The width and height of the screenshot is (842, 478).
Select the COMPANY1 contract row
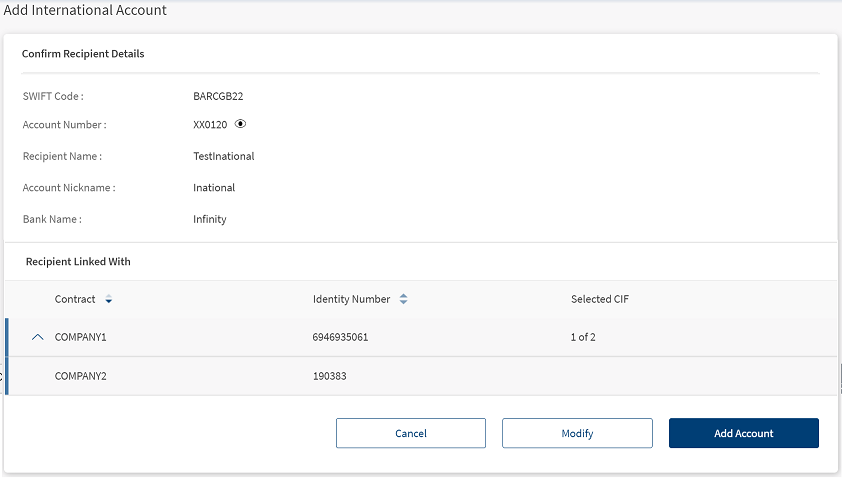tap(422, 337)
